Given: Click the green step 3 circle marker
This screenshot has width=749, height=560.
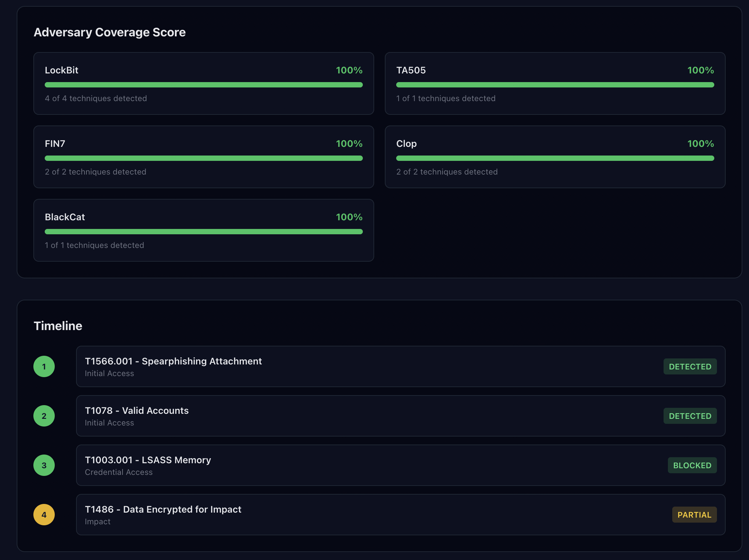Looking at the screenshot, I should (x=44, y=465).
